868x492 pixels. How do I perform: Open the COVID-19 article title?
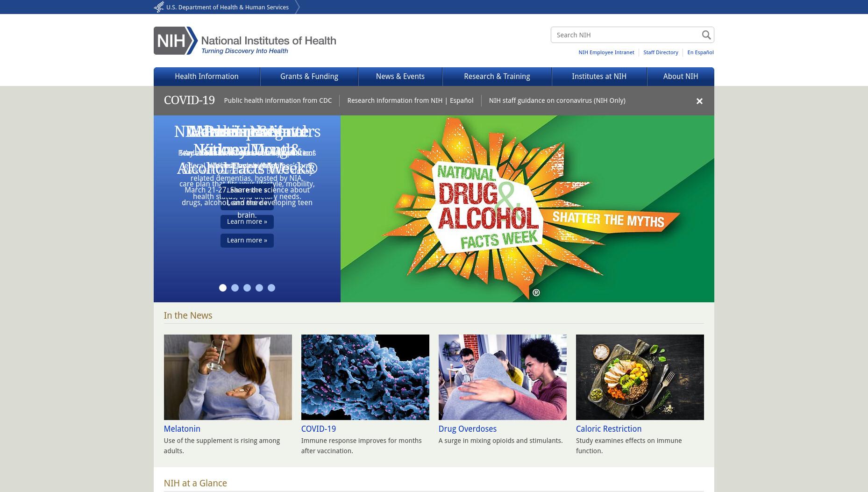click(x=319, y=429)
